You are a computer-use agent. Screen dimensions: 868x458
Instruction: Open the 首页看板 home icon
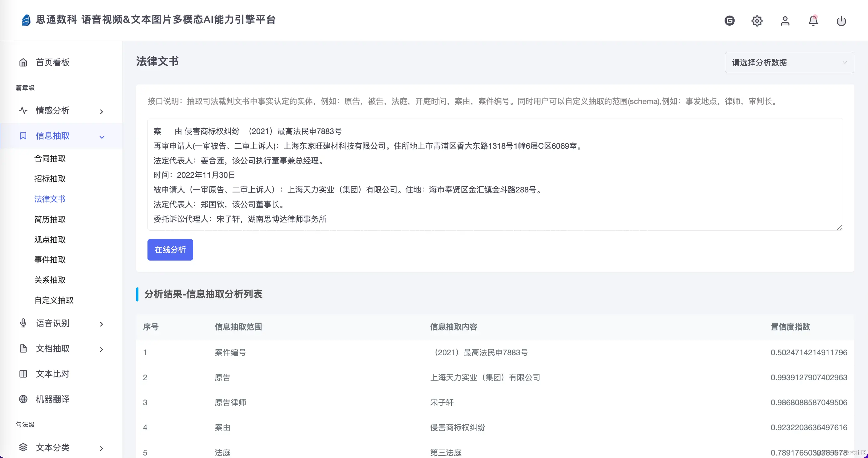pyautogui.click(x=23, y=62)
